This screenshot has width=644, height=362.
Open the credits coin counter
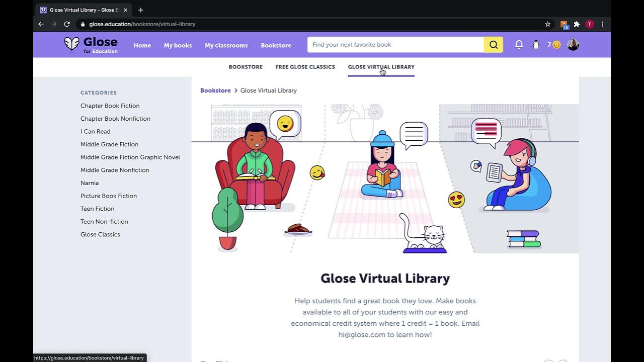tap(553, 45)
